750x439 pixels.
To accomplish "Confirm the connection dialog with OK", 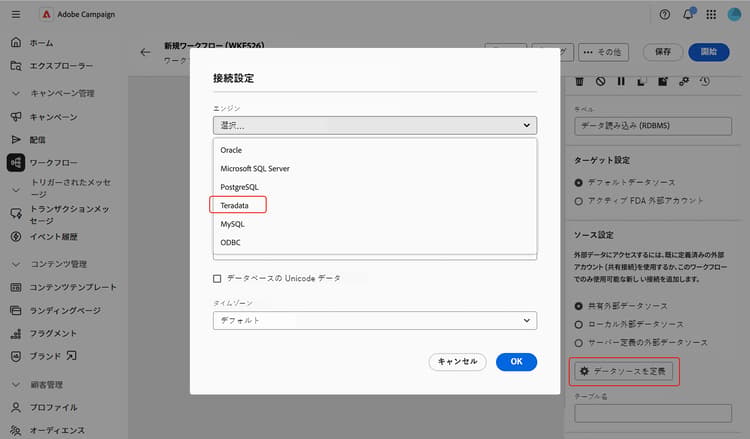I will pos(516,362).
